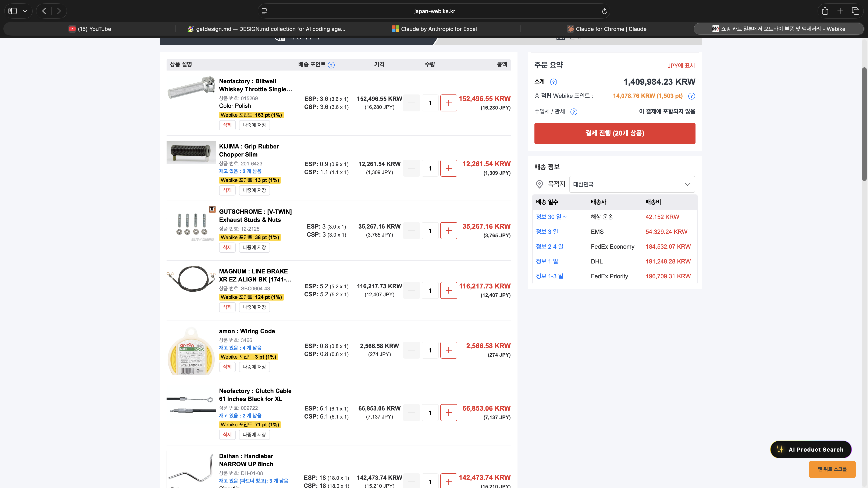Open a new browser tab
The height and width of the screenshot is (488, 868).
coord(840,11)
